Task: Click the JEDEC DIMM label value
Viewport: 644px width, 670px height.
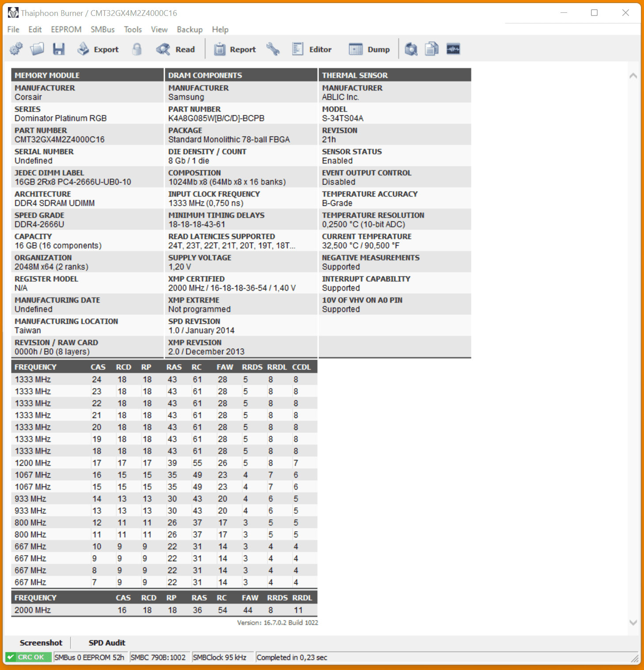Action: (73, 182)
